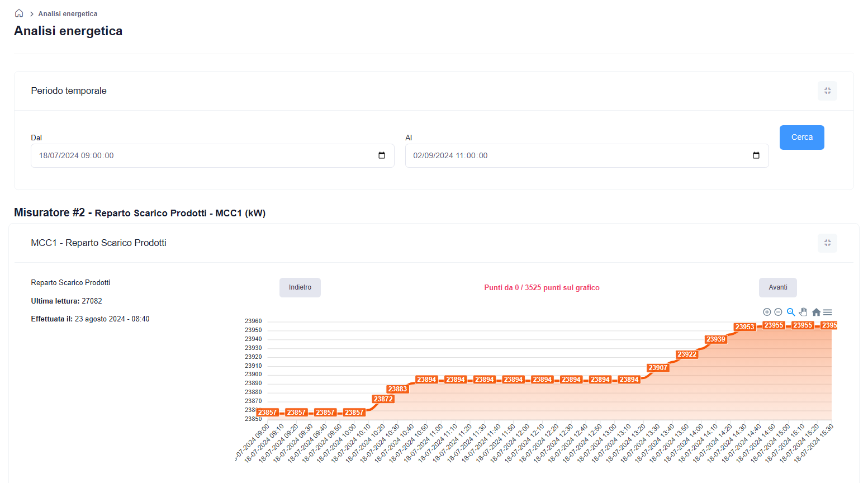This screenshot has width=868, height=483.
Task: Open the home breadcrumb icon
Action: pos(19,13)
